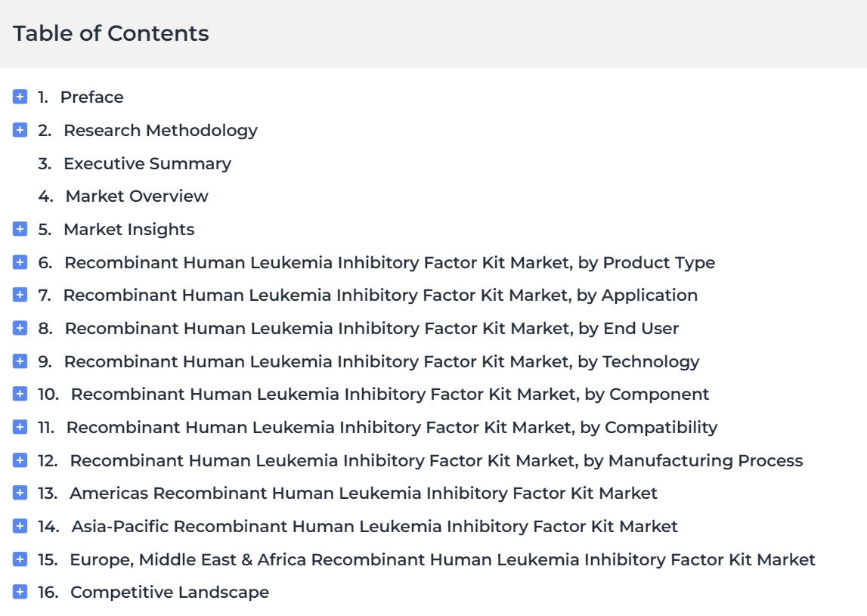Select the Market Insights title text

(129, 230)
